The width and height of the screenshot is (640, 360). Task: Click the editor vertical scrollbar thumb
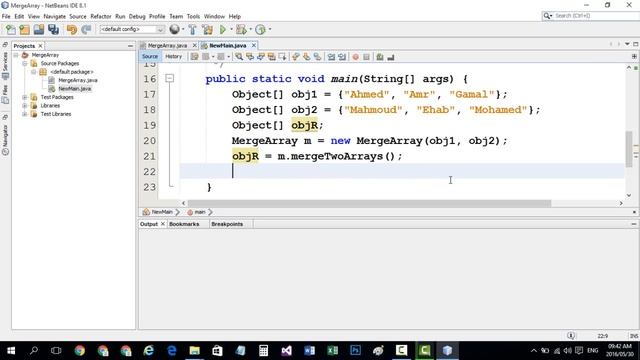[629, 149]
